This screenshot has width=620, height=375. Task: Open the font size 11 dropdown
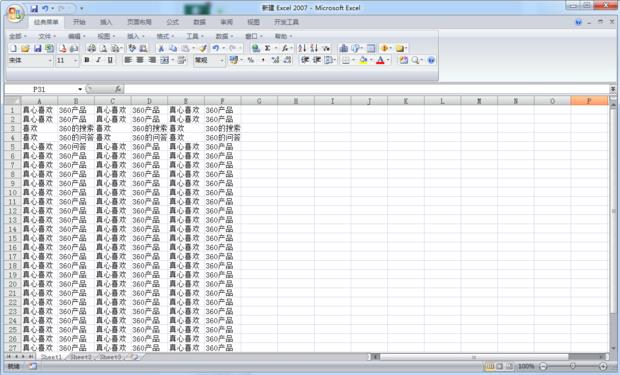coord(76,61)
